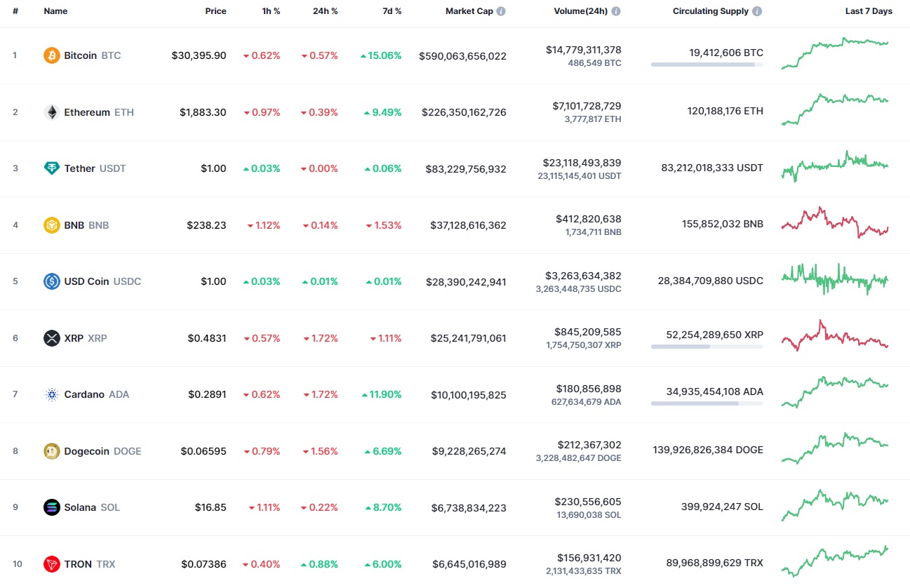Open the Market Cap info tooltip
This screenshot has width=910, height=588.
(501, 11)
